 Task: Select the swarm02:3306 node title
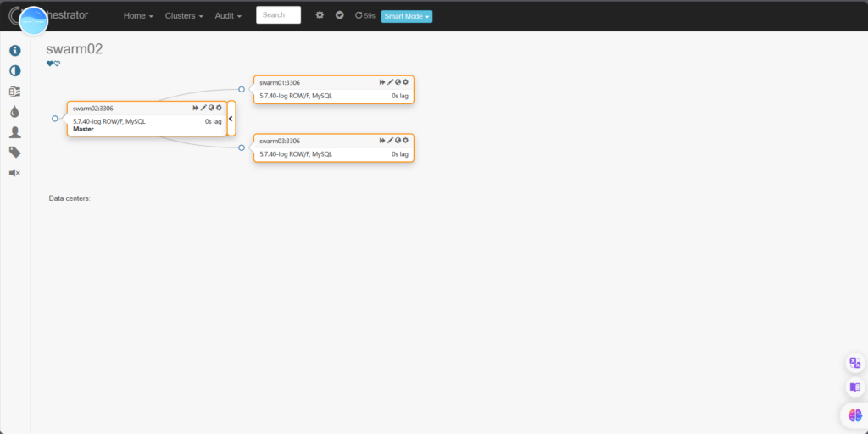tap(93, 108)
